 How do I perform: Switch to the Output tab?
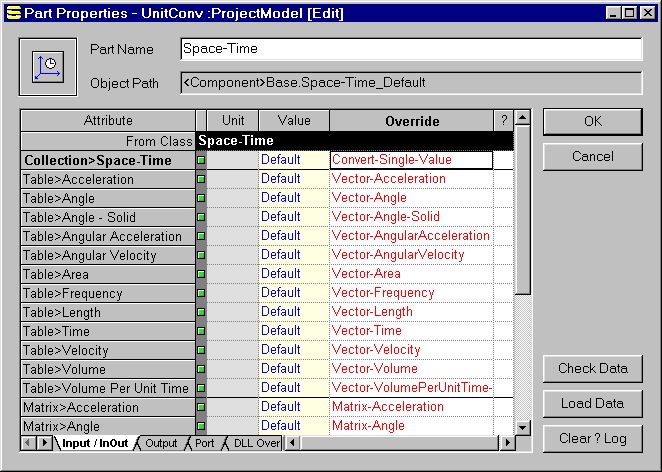pyautogui.click(x=160, y=443)
